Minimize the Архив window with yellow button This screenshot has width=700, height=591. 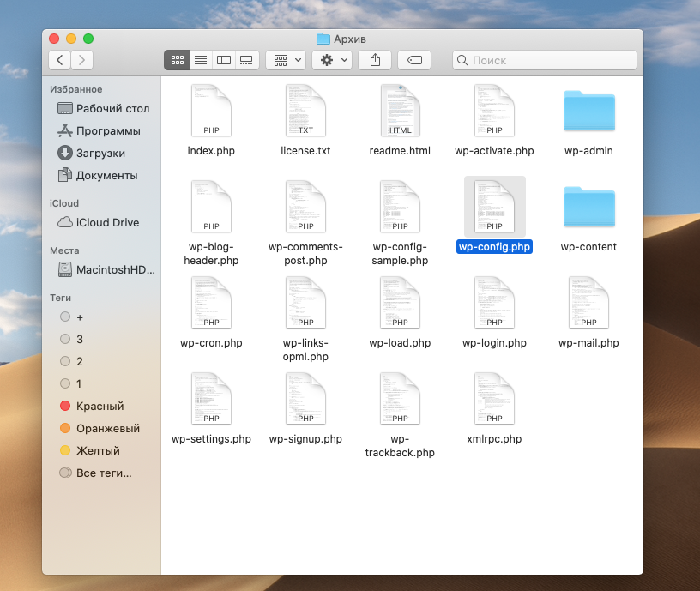pos(71,39)
